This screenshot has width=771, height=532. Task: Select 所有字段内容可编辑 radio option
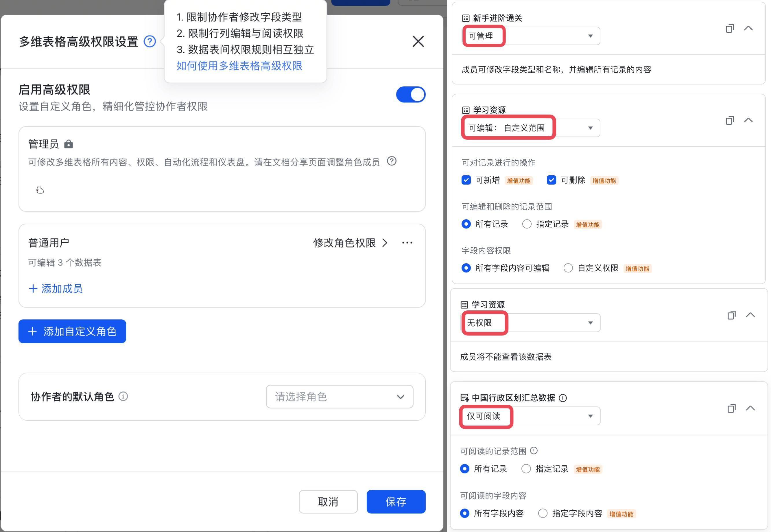click(x=466, y=268)
